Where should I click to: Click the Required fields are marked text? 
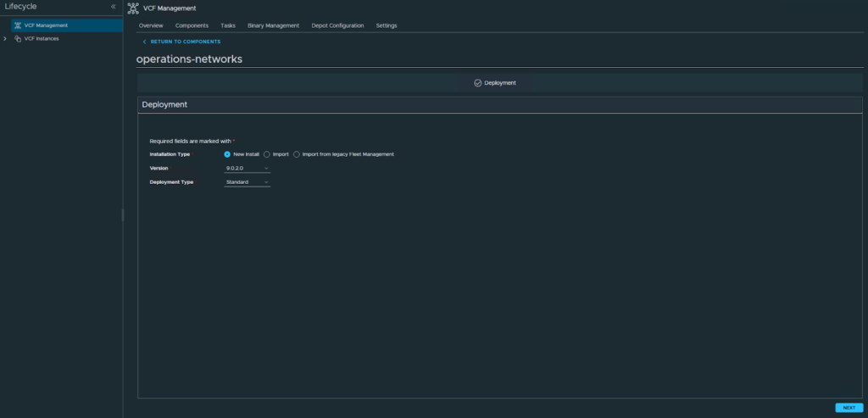point(191,142)
